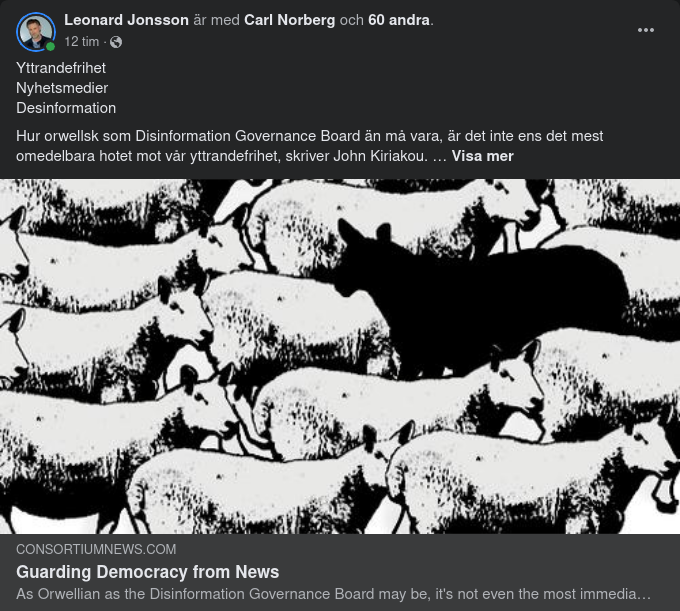Click the black wolf silhouette in image
Image resolution: width=680 pixels, height=611 pixels.
point(477,299)
